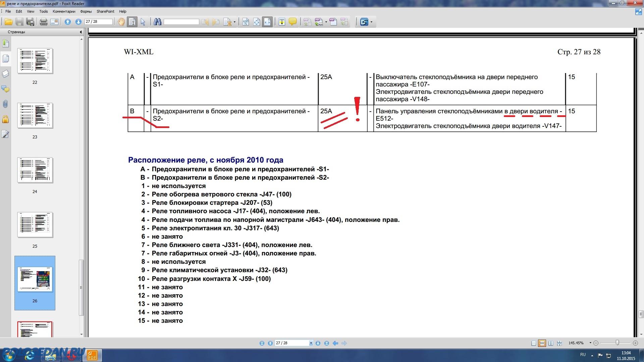Toggle facing pages layout view
The width and height of the screenshot is (644, 362).
(550, 343)
